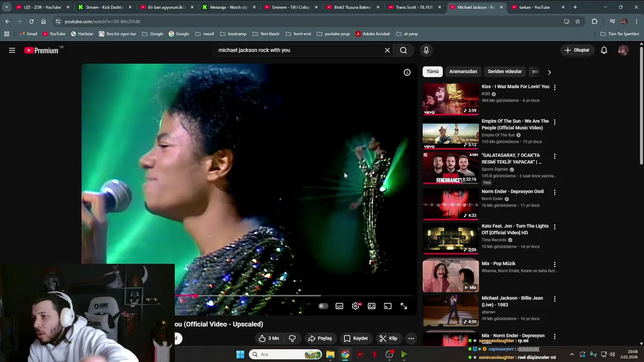
Task: Switch to the Travis Scott browser tab
Action: pos(414,7)
